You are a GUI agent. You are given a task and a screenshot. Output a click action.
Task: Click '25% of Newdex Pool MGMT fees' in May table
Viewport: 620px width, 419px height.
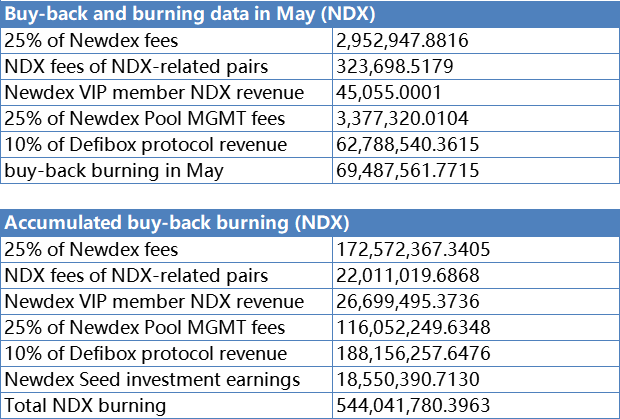[145, 119]
